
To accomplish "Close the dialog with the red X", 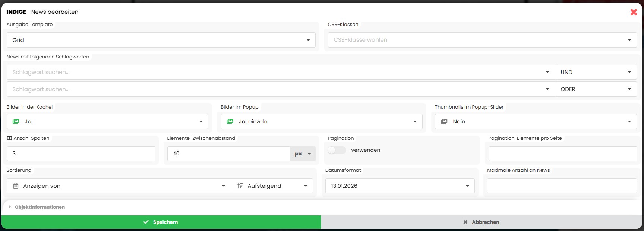I will coord(633,12).
